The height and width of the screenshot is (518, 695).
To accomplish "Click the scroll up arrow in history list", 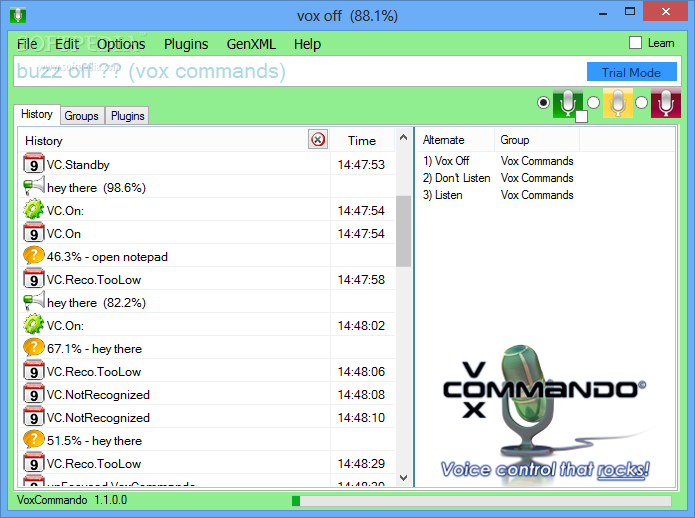I will [403, 137].
